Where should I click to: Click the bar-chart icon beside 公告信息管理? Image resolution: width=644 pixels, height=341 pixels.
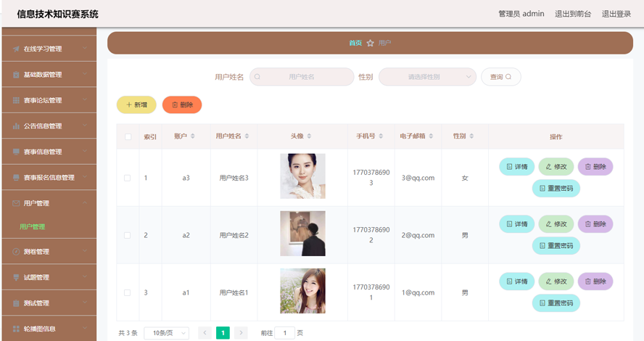[16, 126]
